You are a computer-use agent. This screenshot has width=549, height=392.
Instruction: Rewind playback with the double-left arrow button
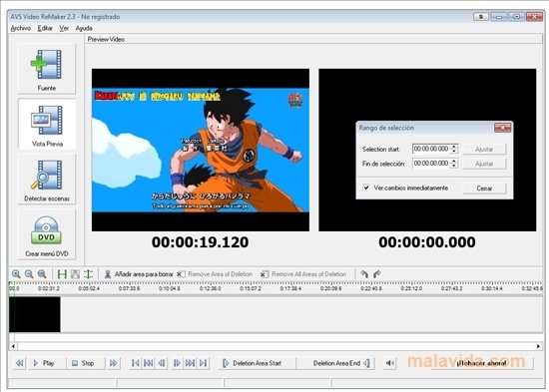pos(20,363)
